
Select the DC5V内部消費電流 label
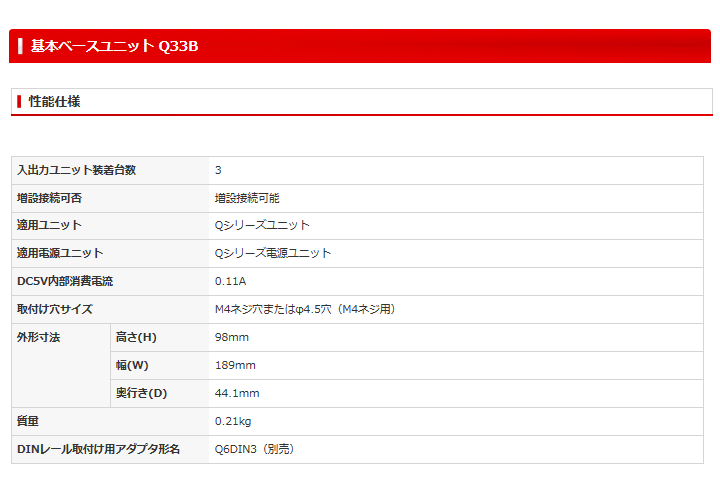tap(65, 282)
